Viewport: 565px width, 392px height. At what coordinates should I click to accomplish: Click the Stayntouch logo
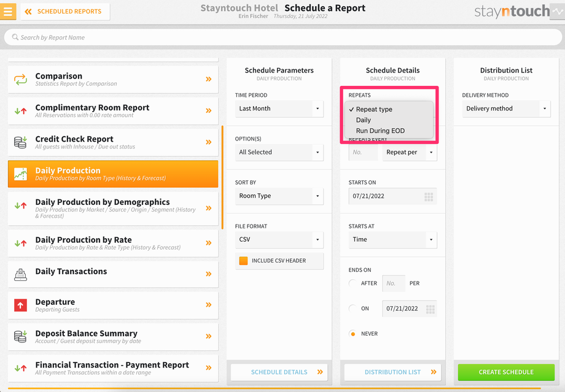point(512,12)
